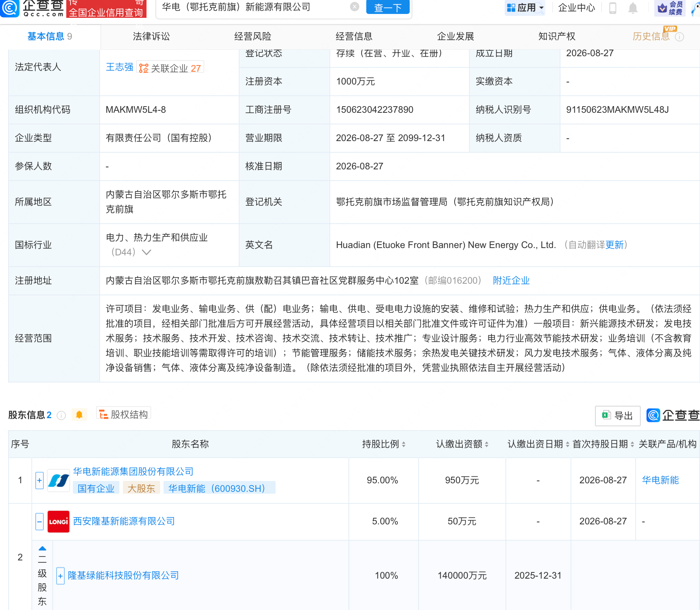Open 隆基绿能科技股份有限公司 link
700x610 pixels.
(123, 576)
